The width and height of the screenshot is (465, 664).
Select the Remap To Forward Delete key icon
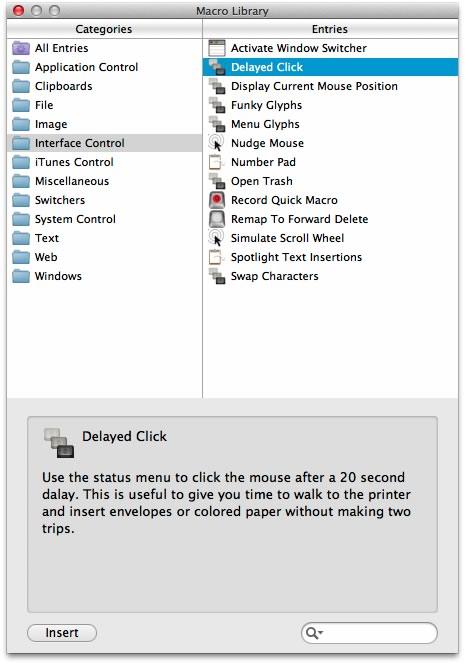pos(217,219)
